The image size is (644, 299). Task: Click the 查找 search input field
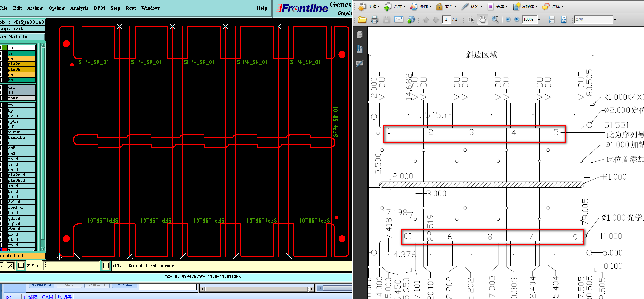point(593,20)
